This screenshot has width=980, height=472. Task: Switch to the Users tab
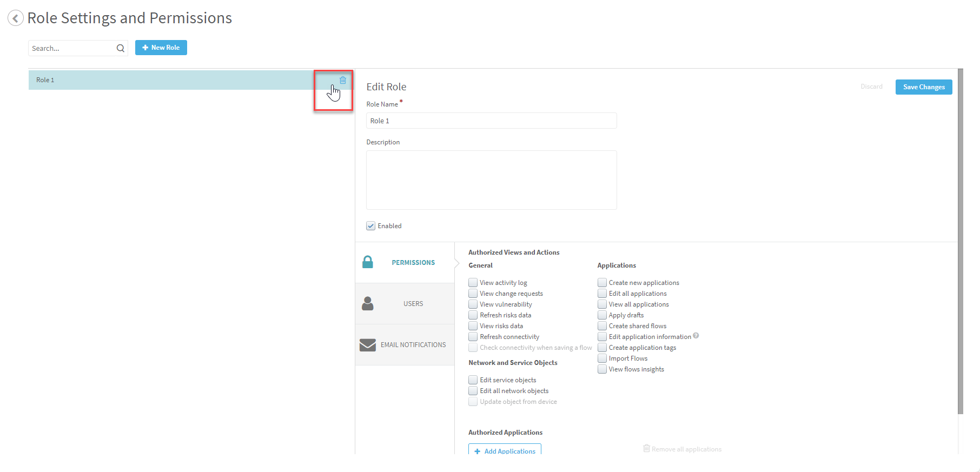413,304
